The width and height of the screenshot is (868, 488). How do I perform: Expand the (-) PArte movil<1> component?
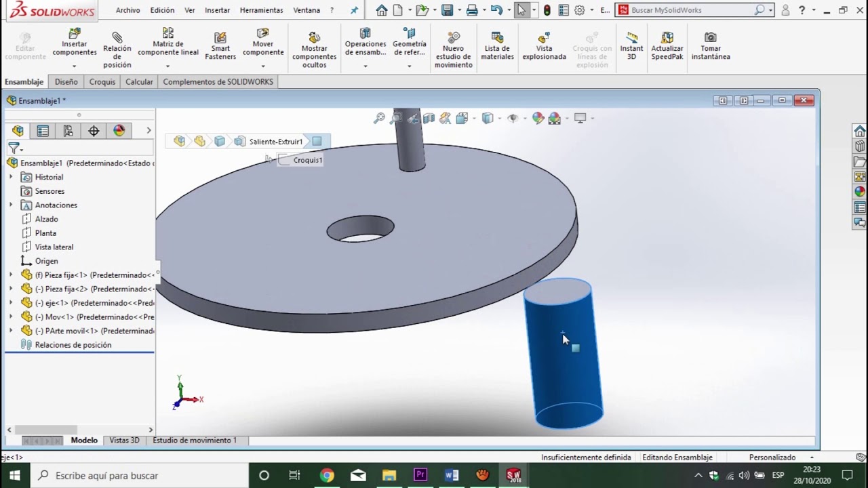pyautogui.click(x=10, y=331)
